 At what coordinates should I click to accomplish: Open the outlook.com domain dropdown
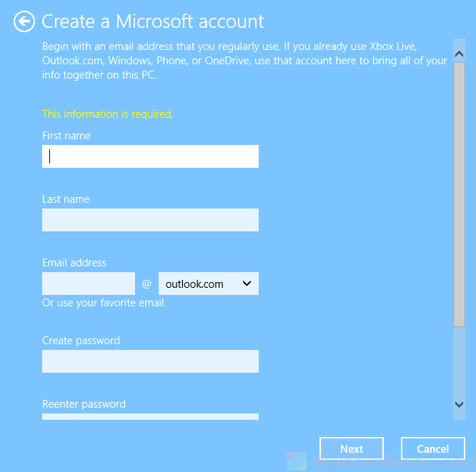tap(209, 283)
